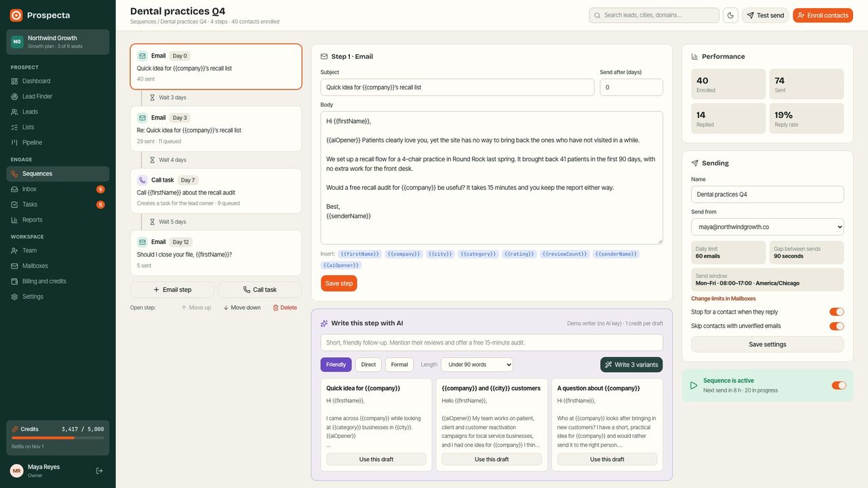Click the phone icon on the Day 7 call task
Screen dimensions: 868x488
point(142,180)
